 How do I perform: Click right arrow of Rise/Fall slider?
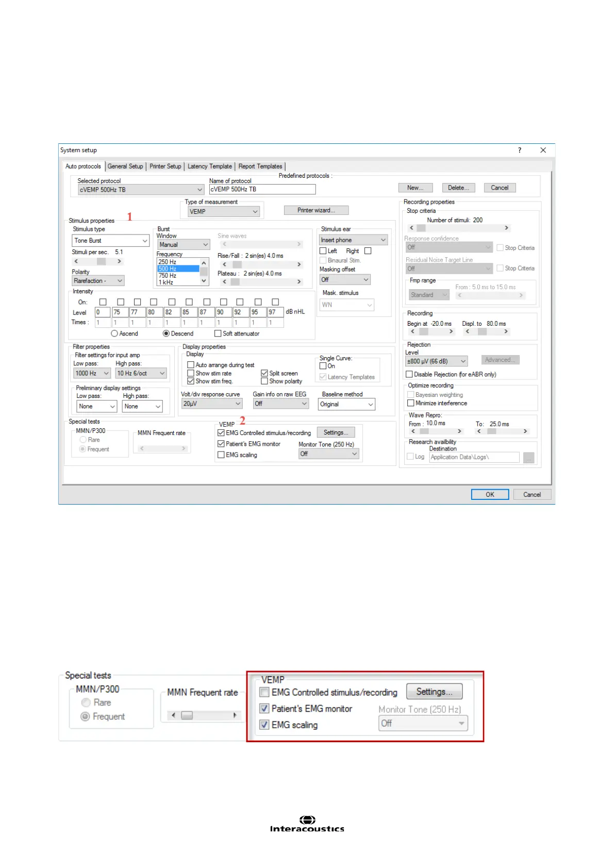(x=299, y=264)
